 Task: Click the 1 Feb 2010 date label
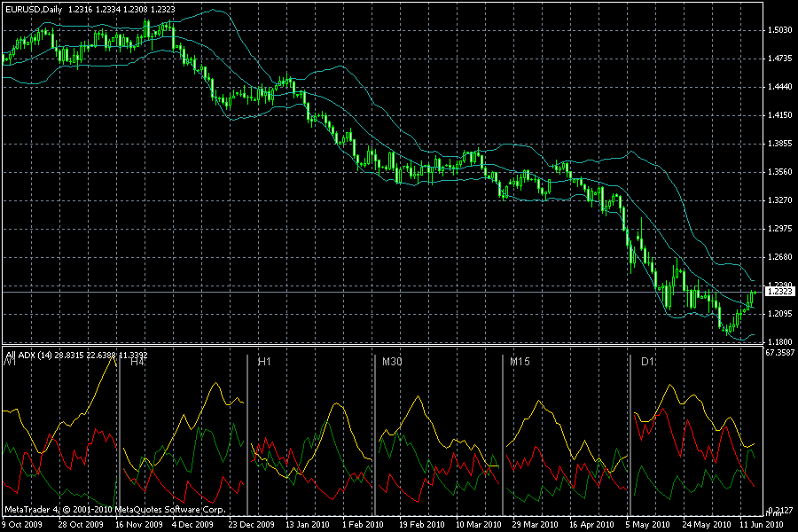[363, 525]
